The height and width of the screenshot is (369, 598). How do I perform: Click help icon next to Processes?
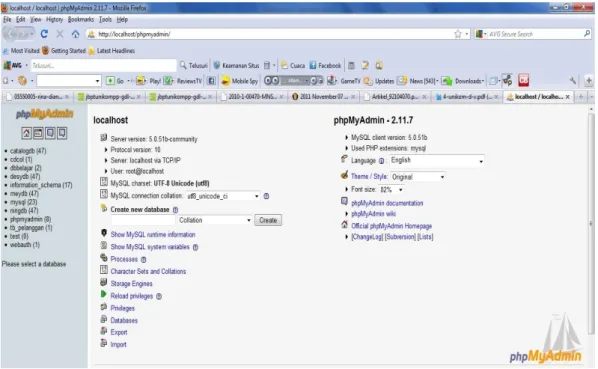pyautogui.click(x=143, y=260)
